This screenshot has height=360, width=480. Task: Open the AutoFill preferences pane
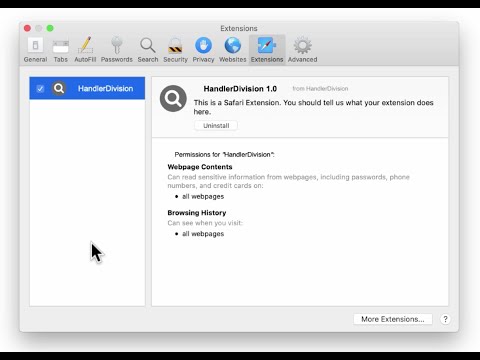85,50
